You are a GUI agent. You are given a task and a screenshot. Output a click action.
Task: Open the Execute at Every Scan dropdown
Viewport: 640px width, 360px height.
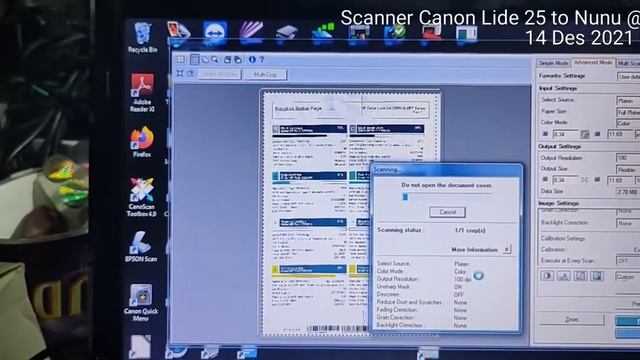628,260
